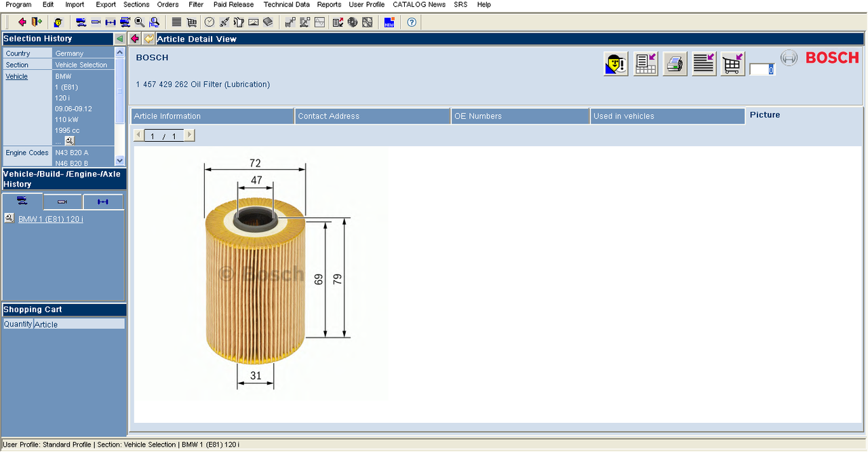Viewport: 868px width, 452px height.
Task: Open the Export menu
Action: click(106, 5)
